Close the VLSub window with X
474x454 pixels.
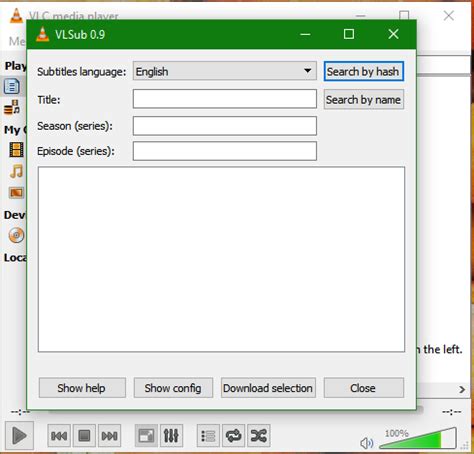(x=393, y=34)
